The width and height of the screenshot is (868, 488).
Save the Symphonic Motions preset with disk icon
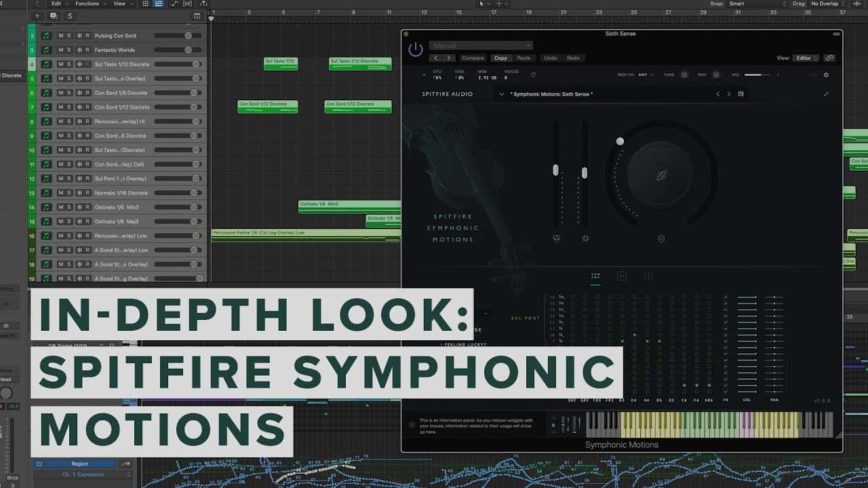click(x=741, y=94)
